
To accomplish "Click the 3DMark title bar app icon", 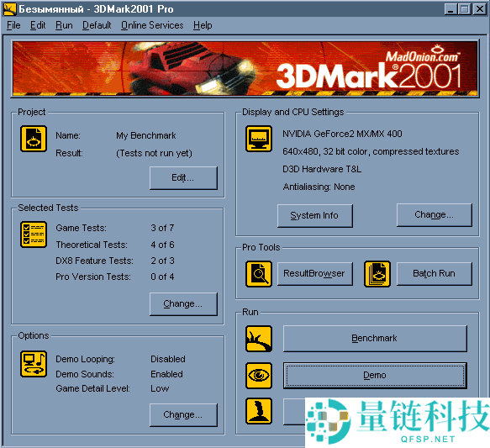I will (x=10, y=9).
